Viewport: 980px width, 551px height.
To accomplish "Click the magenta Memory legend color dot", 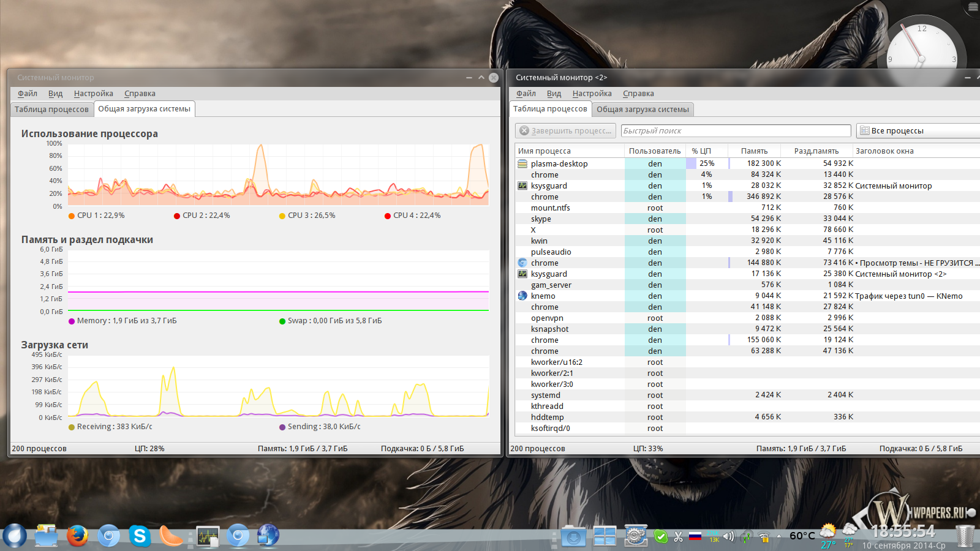I will coord(72,321).
